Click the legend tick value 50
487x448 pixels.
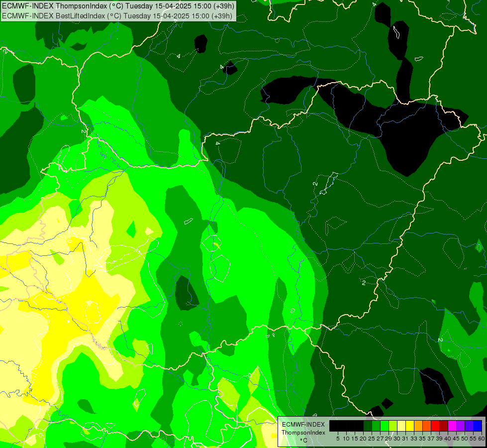[465, 439]
